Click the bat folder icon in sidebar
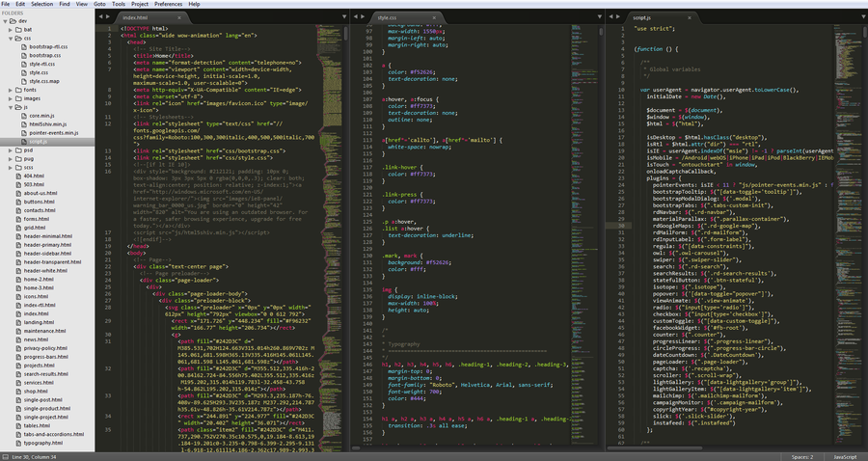868x461 pixels. pyautogui.click(x=17, y=29)
